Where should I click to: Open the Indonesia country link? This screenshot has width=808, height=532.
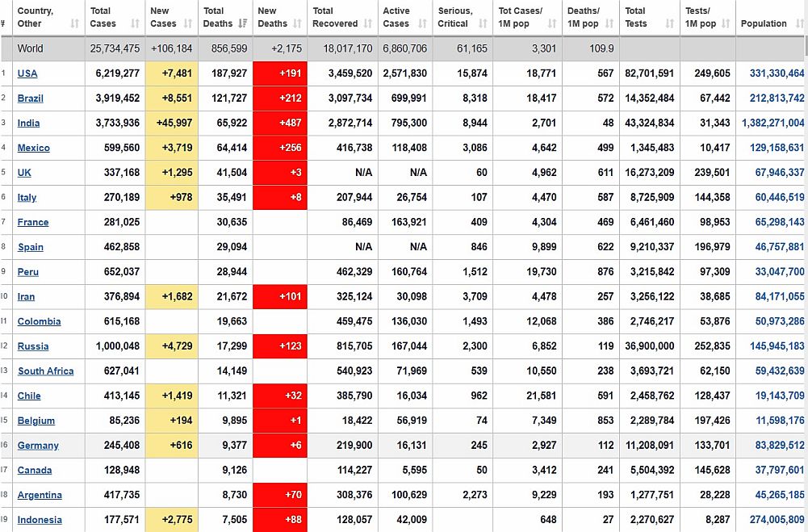point(40,519)
